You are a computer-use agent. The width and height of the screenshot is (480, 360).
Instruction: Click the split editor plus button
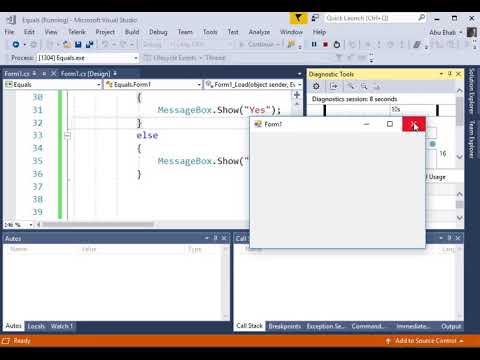click(x=297, y=95)
